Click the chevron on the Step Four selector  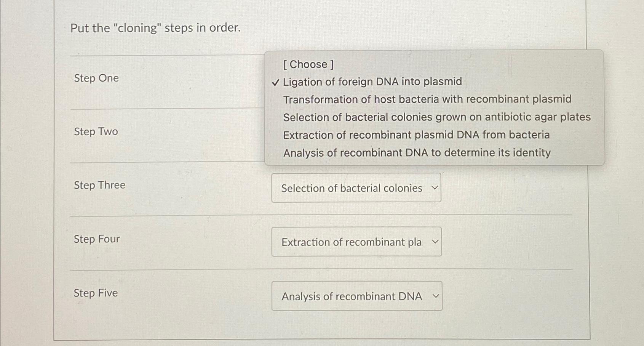[x=435, y=242]
